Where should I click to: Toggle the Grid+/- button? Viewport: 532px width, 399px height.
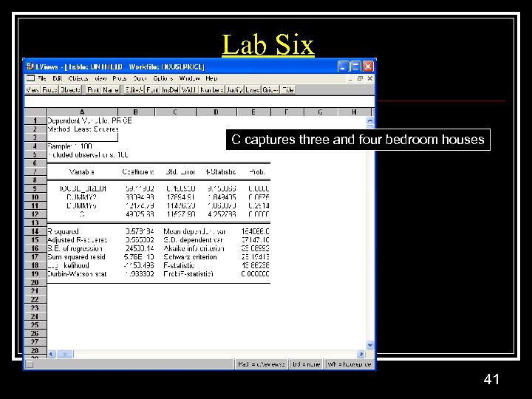point(270,90)
